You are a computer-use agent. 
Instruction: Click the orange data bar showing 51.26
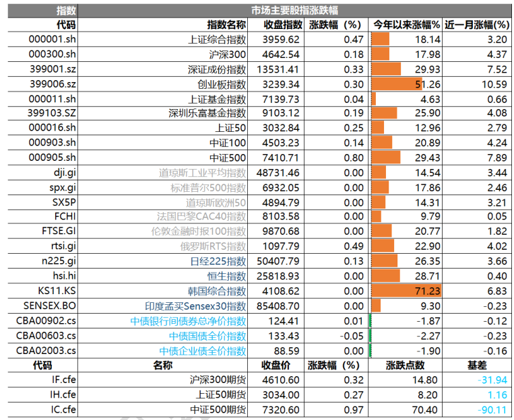pyautogui.click(x=396, y=84)
